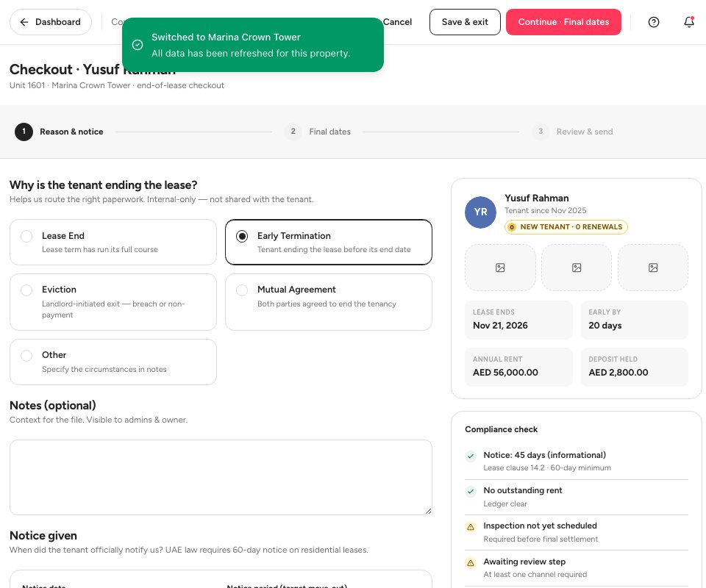Click the Notice given heading
The image size is (706, 588).
43,535
